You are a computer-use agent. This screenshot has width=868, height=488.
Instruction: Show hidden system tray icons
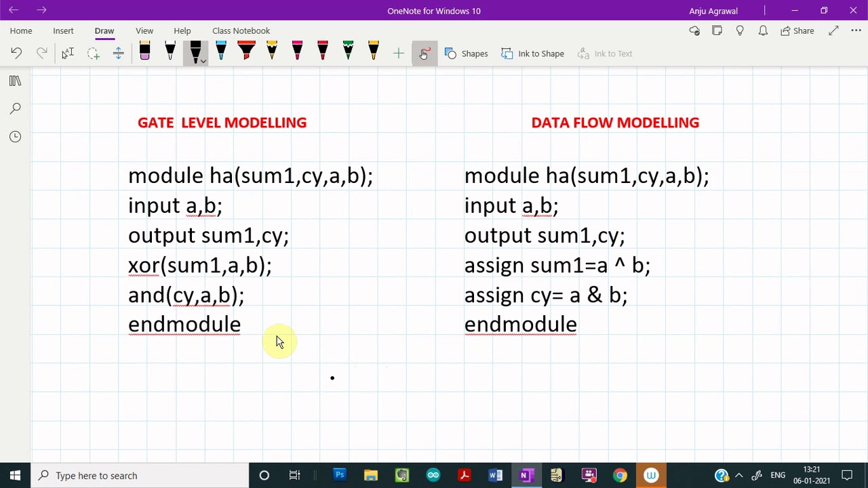(x=738, y=475)
